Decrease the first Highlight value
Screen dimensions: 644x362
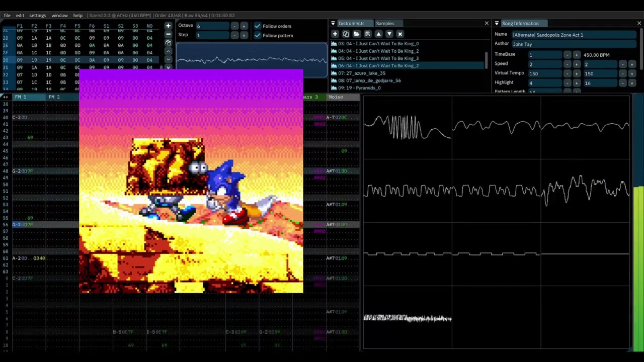568,83
